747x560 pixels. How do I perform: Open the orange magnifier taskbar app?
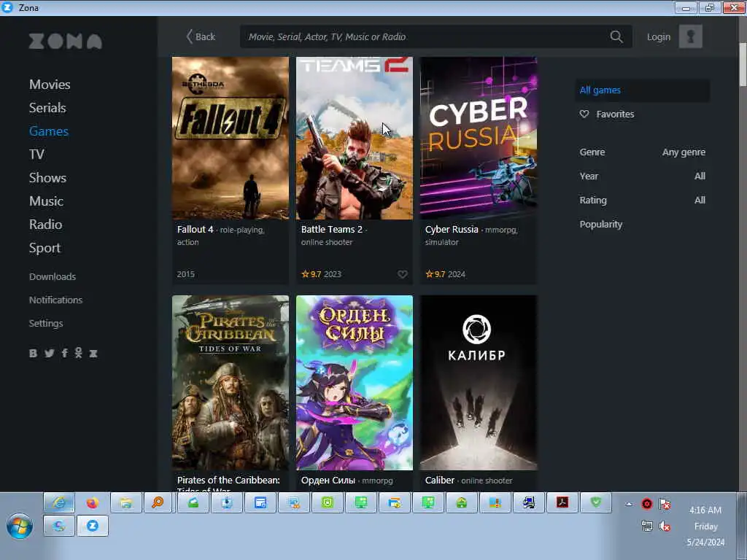[x=159, y=502]
